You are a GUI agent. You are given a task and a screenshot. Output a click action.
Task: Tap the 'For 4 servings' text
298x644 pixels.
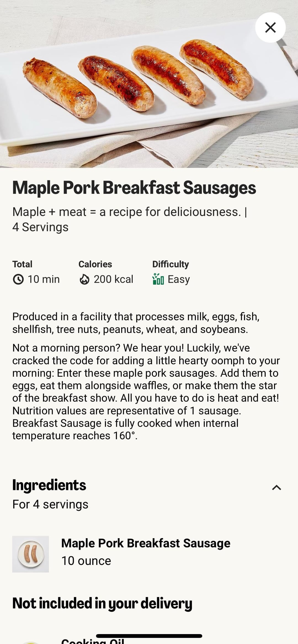(50, 505)
